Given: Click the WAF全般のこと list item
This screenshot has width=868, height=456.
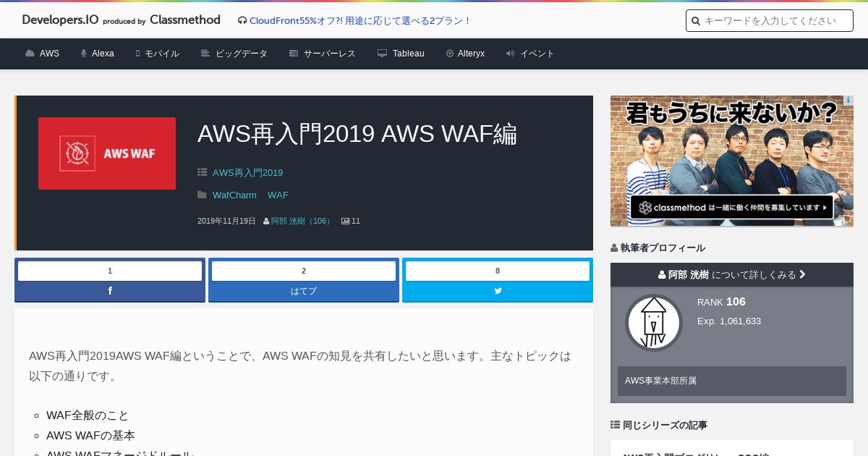Looking at the screenshot, I should click(x=88, y=415).
